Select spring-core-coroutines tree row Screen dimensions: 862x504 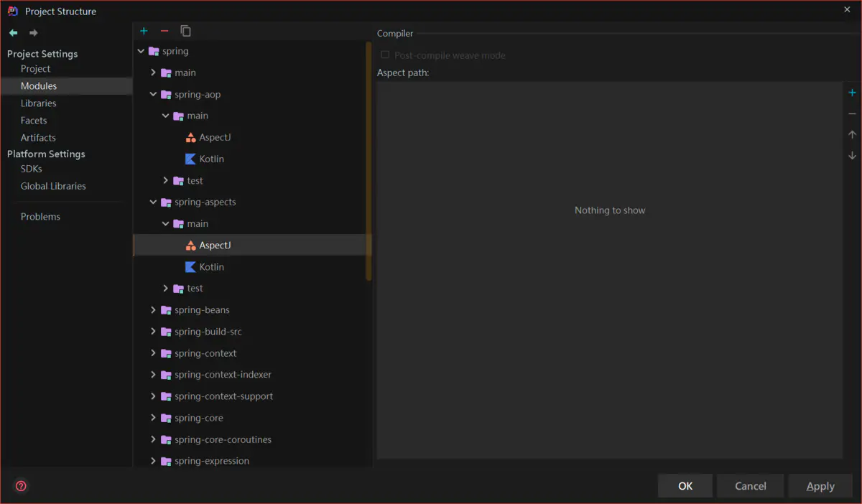[253, 439]
